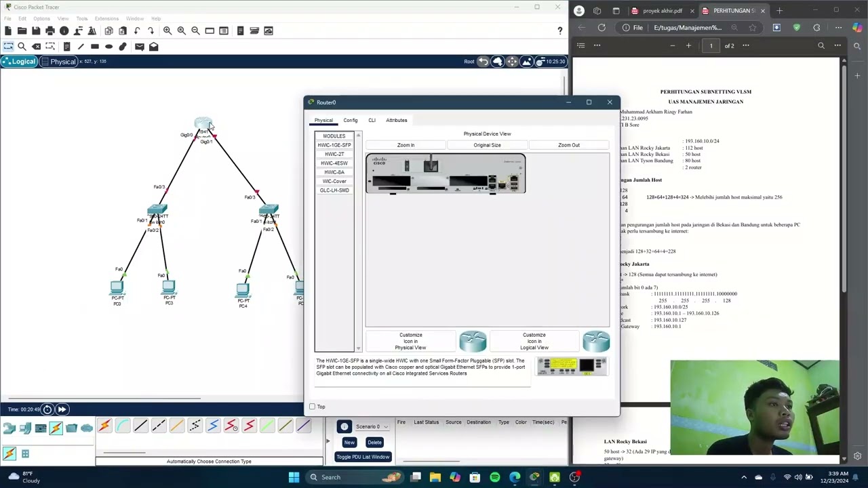Choose the Add Simple PDU closed envelope icon
Viewport: 868px width, 488px height.
(x=139, y=46)
